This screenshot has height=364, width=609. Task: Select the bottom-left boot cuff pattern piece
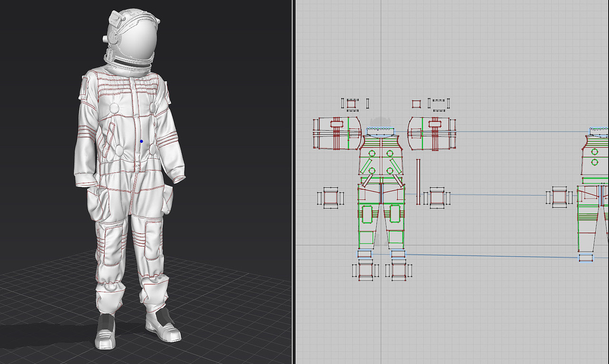[x=365, y=270]
